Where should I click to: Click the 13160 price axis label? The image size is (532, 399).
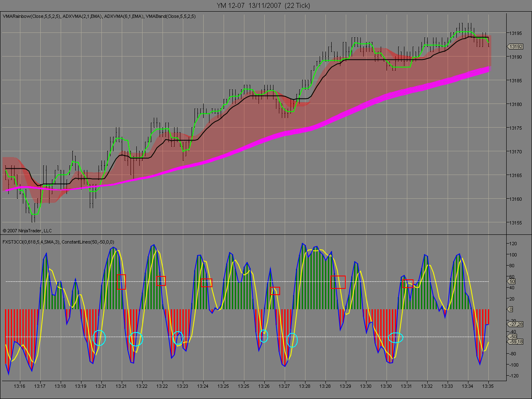point(515,199)
